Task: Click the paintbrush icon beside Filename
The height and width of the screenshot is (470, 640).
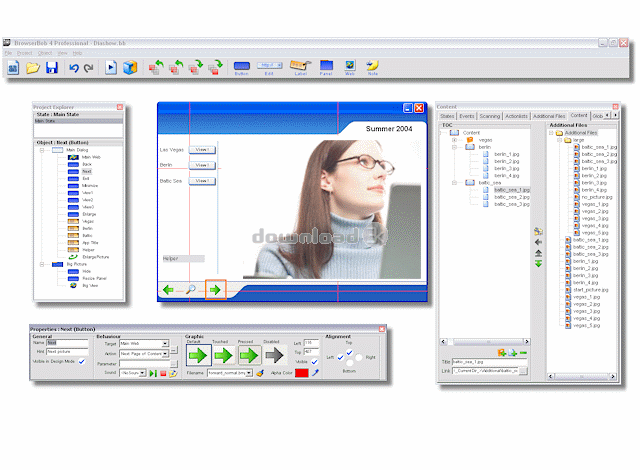Action: (260, 373)
